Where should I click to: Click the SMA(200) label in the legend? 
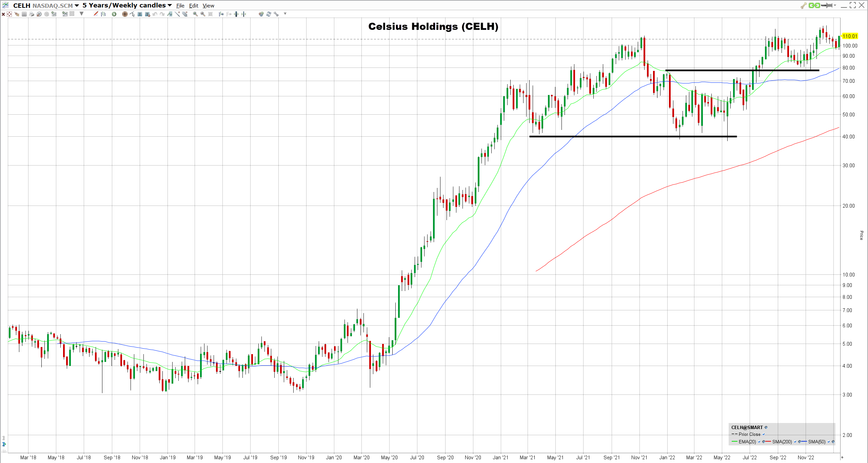(x=782, y=442)
